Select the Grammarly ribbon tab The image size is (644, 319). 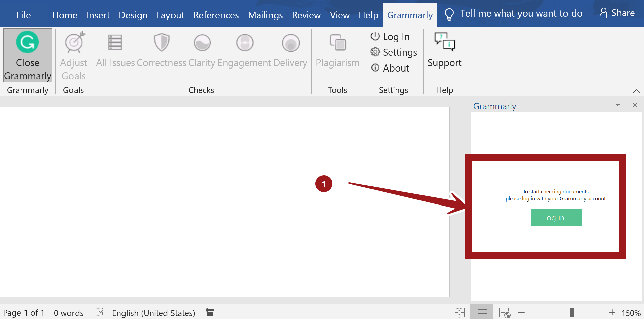(410, 15)
